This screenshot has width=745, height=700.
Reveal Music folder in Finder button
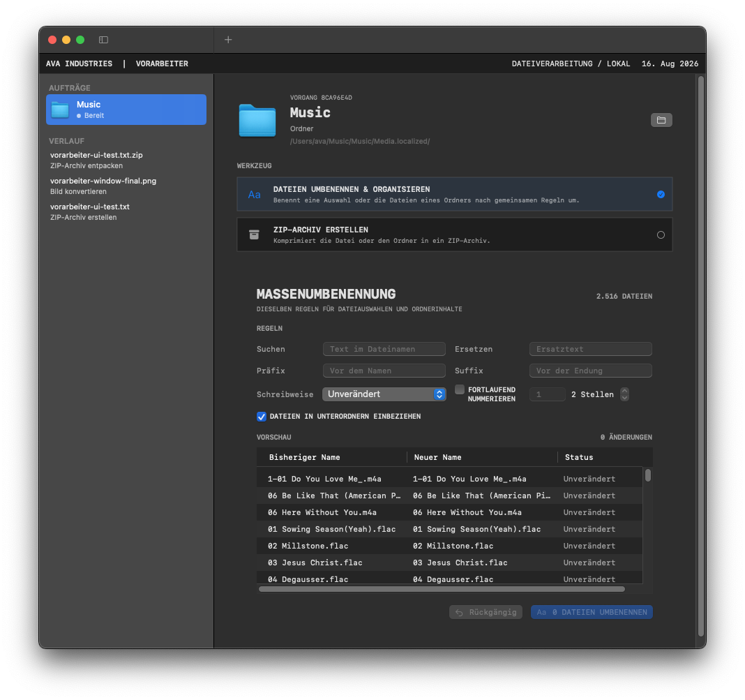coord(661,120)
